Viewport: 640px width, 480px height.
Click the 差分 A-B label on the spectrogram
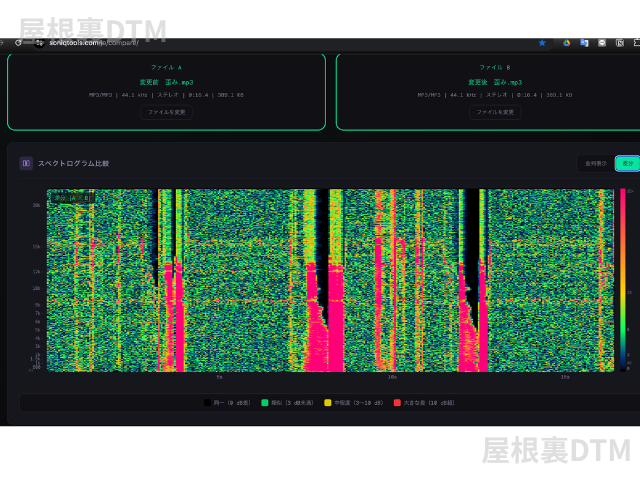(x=72, y=198)
